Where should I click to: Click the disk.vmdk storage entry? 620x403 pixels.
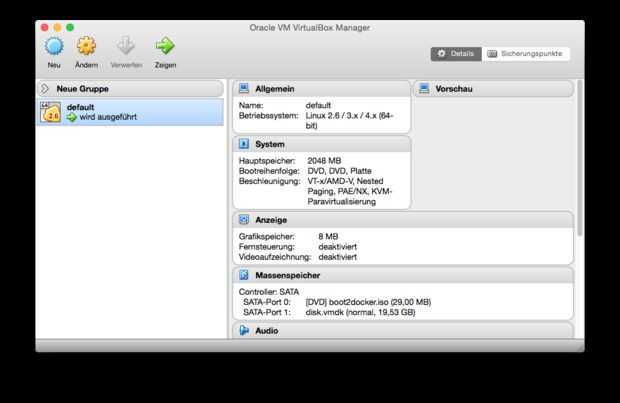360,312
